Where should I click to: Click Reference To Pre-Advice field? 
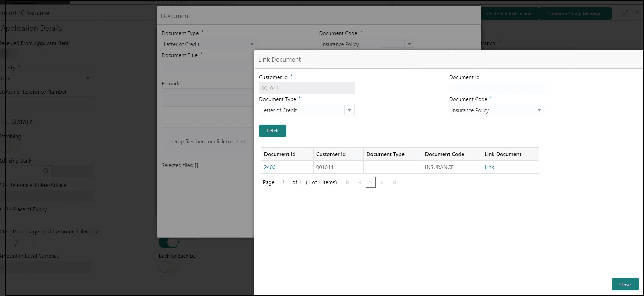(47, 196)
